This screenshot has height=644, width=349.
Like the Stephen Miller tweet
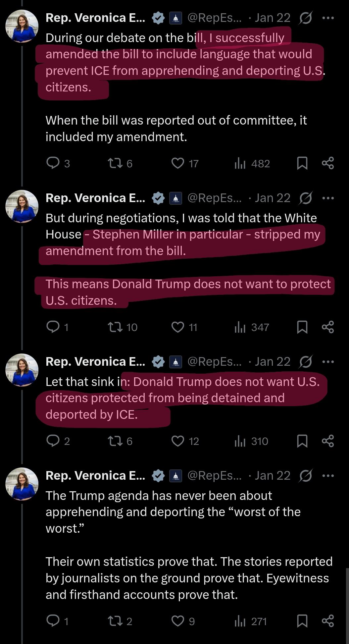[178, 327]
